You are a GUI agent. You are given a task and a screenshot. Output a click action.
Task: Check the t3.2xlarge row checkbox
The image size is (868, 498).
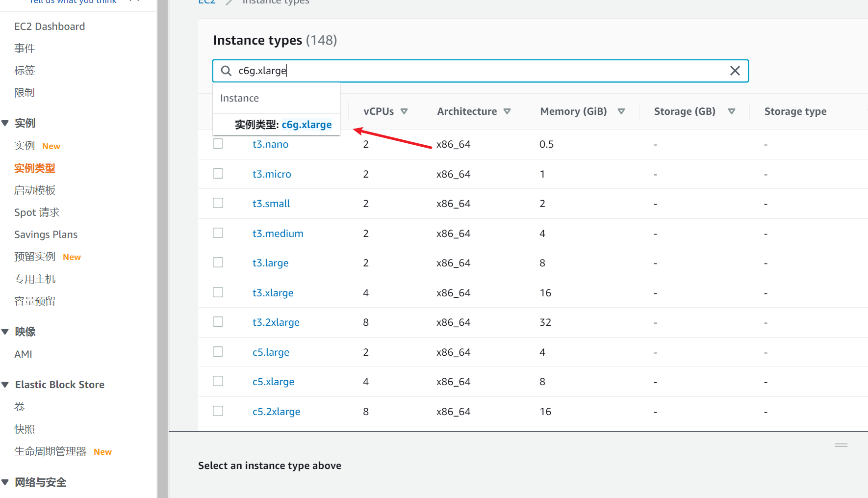coord(218,321)
